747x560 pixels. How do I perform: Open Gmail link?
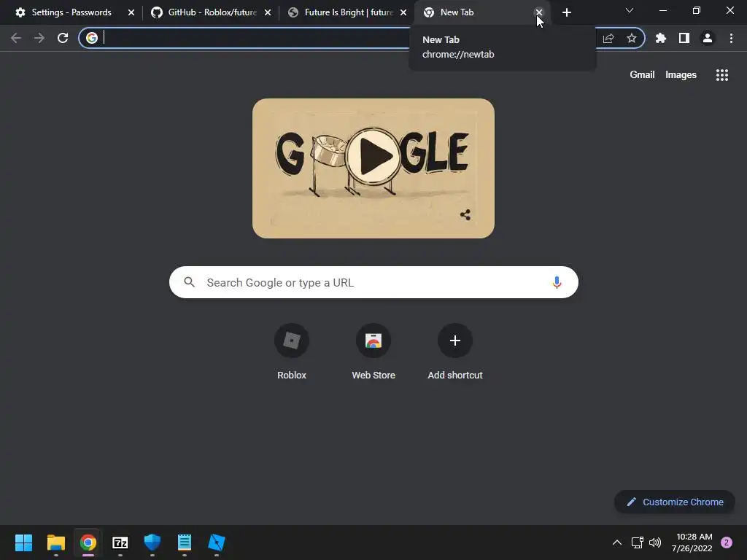(642, 75)
